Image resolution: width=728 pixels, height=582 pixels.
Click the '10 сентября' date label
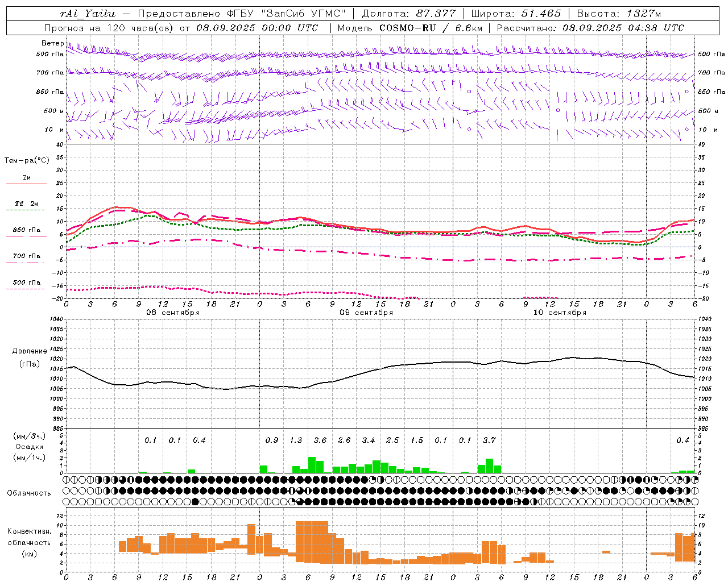[x=560, y=313]
